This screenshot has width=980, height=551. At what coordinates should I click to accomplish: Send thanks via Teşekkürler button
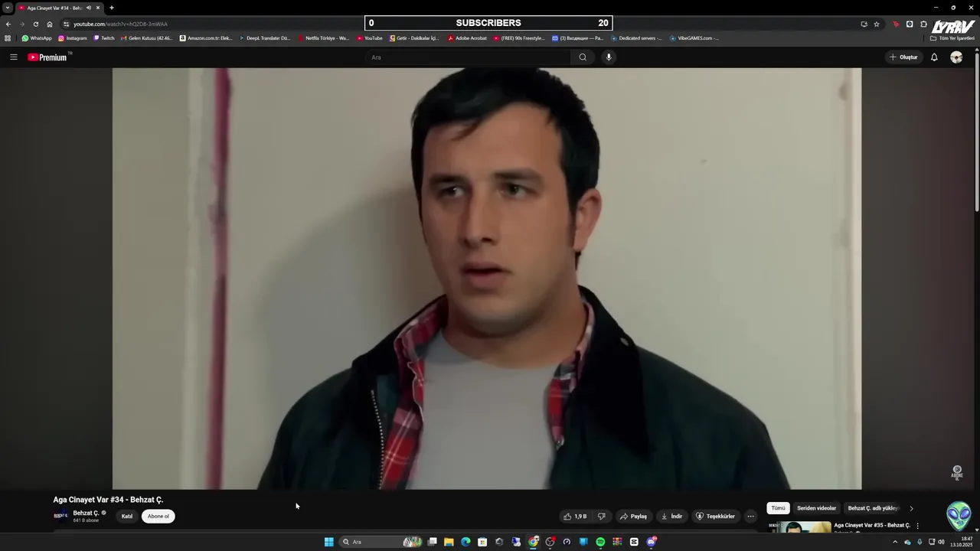click(715, 517)
